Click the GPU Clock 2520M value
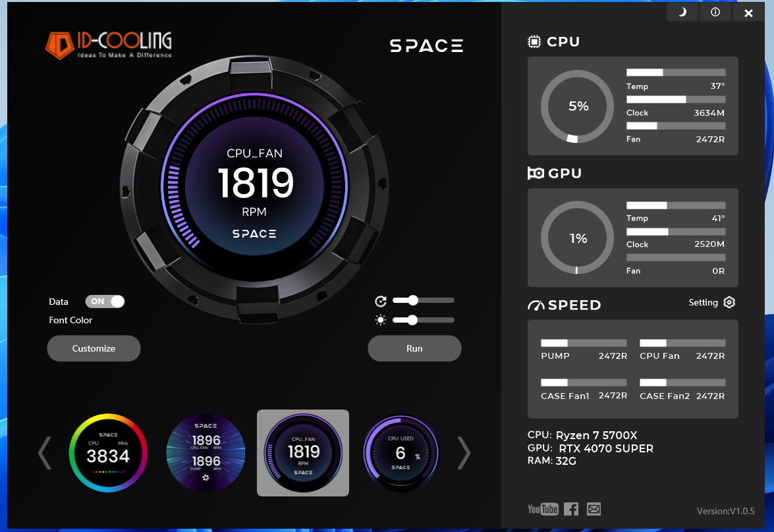Screen dimensions: 774x532 click(x=709, y=244)
